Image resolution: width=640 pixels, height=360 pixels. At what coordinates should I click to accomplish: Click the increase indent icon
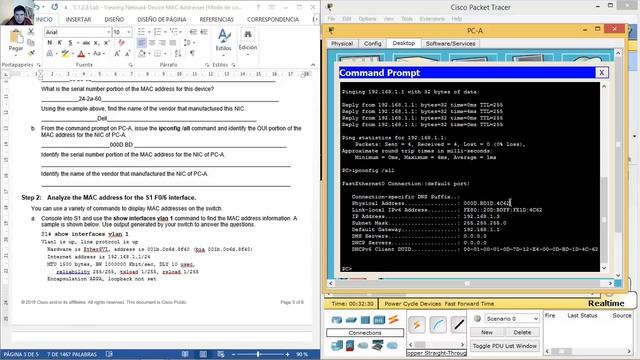click(204, 31)
